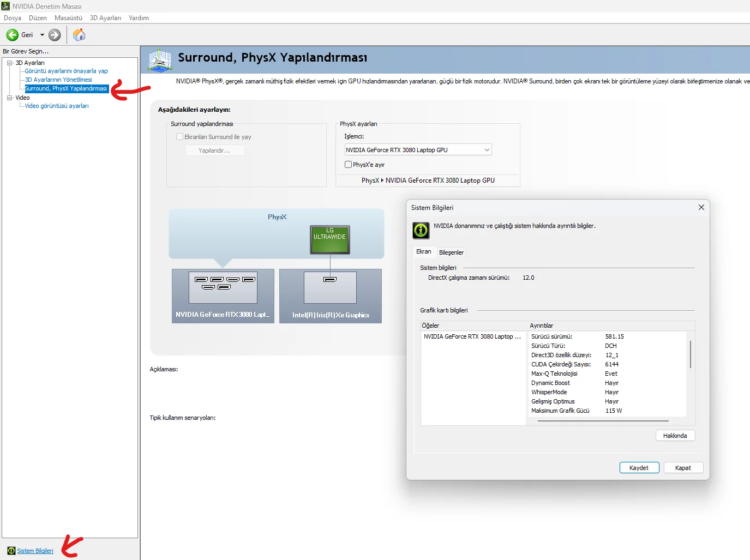The height and width of the screenshot is (560, 750).
Task: Click the Intel Iris Xe Graphics port diagram
Action: coord(330,287)
